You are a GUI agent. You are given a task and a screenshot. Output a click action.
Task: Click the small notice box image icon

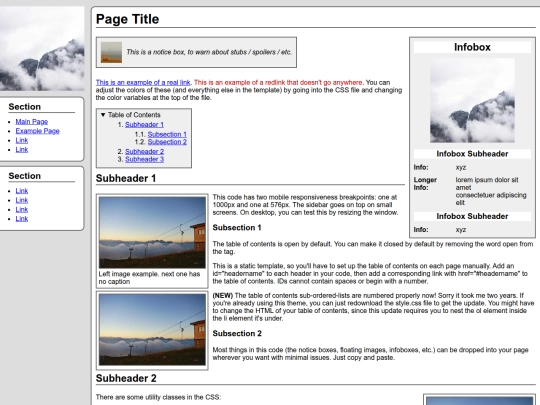pyautogui.click(x=111, y=52)
